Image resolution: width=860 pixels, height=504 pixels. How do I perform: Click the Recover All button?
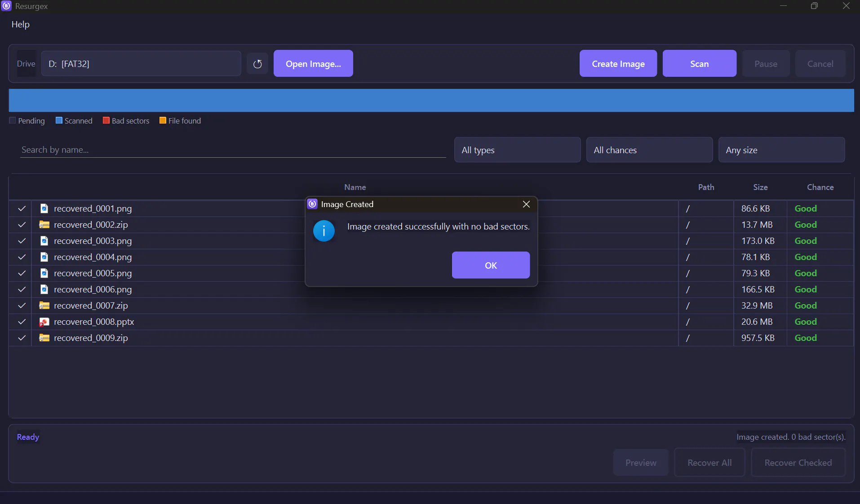pos(709,463)
